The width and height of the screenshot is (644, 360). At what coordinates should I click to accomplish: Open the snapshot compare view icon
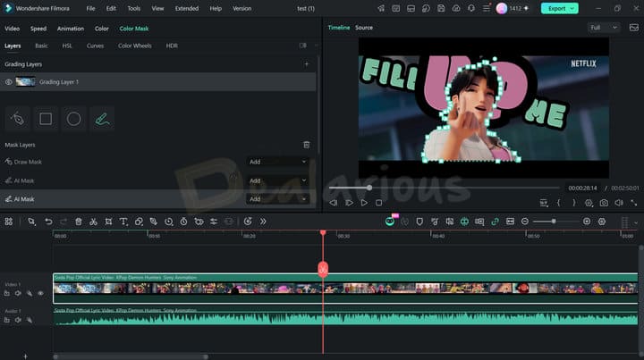[634, 28]
